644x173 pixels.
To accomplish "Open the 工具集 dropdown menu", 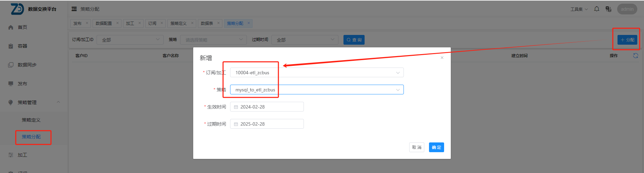I will pos(579,9).
